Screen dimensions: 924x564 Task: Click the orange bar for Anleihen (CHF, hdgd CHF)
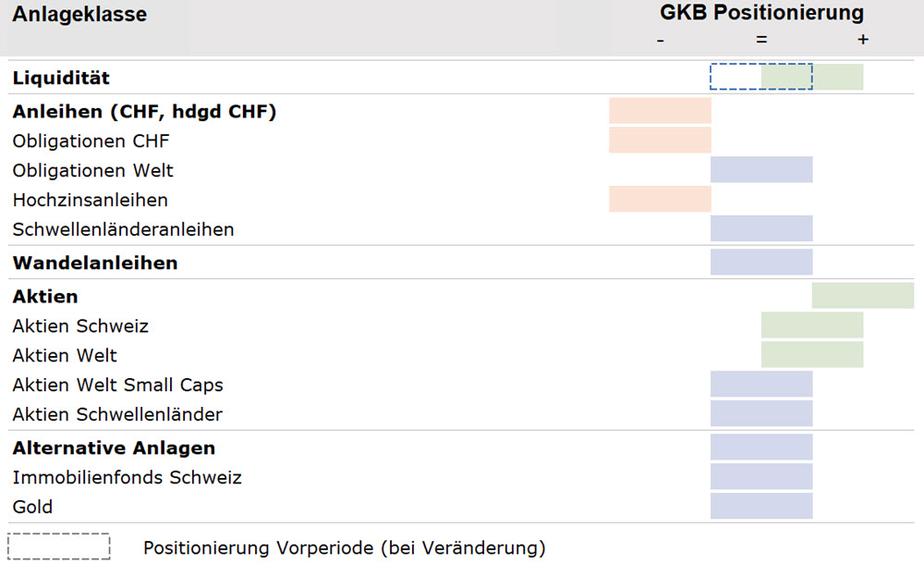[660, 110]
